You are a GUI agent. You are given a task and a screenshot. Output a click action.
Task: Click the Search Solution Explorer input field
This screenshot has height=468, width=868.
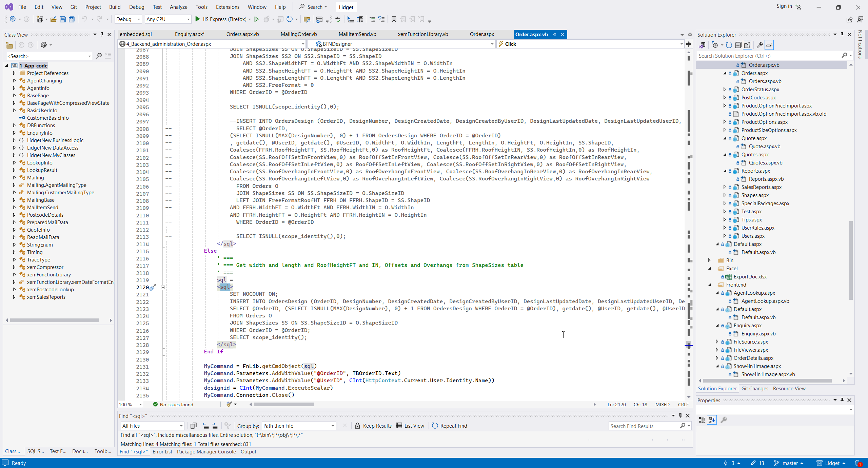pyautogui.click(x=768, y=56)
